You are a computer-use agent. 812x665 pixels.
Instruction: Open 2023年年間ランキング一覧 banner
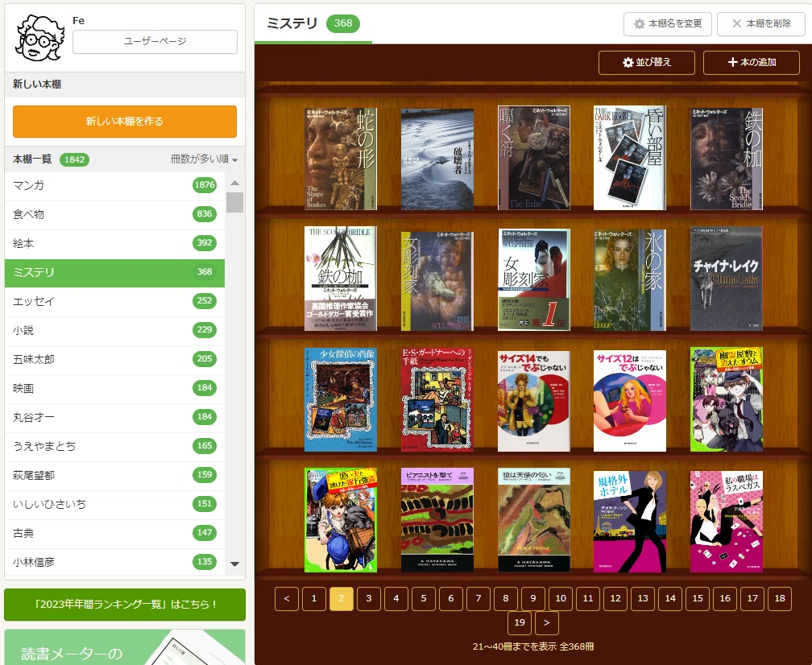(x=125, y=605)
